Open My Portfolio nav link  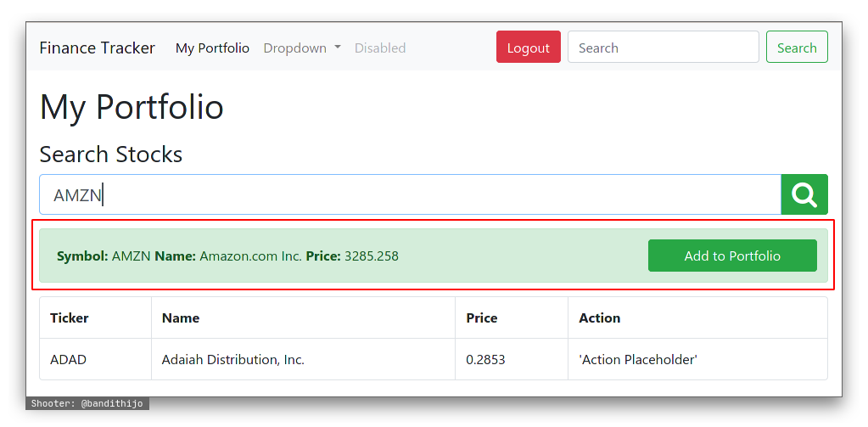[x=212, y=48]
